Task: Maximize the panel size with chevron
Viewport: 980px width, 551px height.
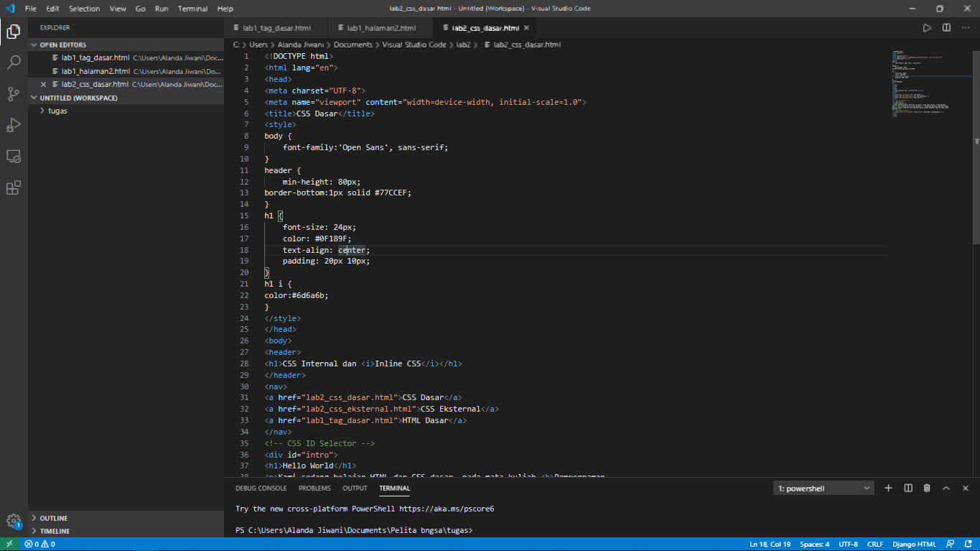Action: click(946, 489)
